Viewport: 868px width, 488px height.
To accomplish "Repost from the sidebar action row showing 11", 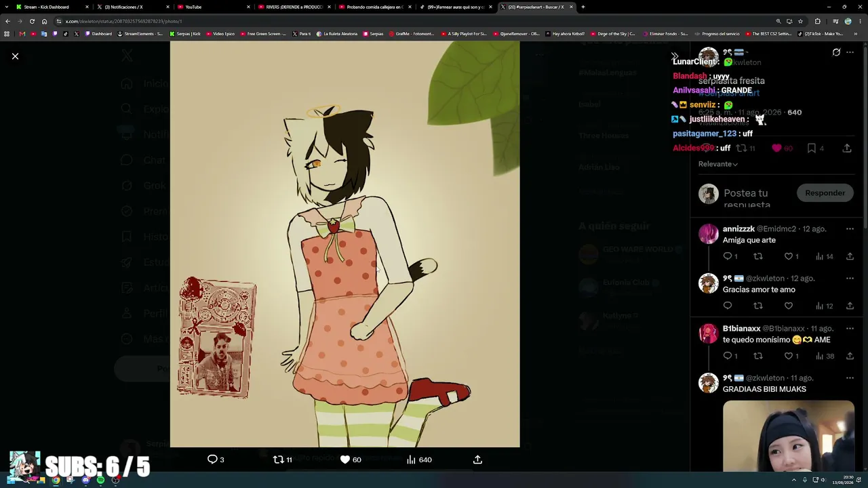I will click(x=746, y=148).
